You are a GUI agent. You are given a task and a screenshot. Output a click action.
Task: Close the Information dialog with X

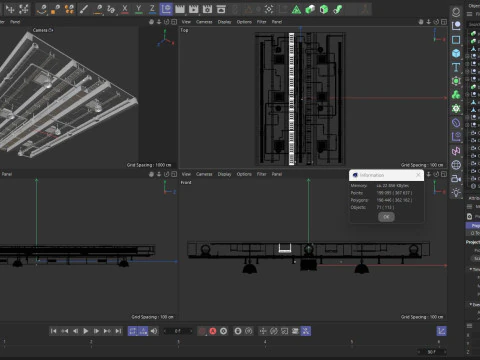click(x=418, y=175)
